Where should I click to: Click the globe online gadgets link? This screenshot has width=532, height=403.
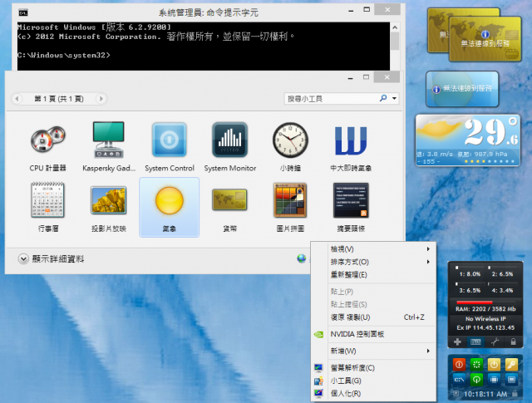tap(301, 258)
